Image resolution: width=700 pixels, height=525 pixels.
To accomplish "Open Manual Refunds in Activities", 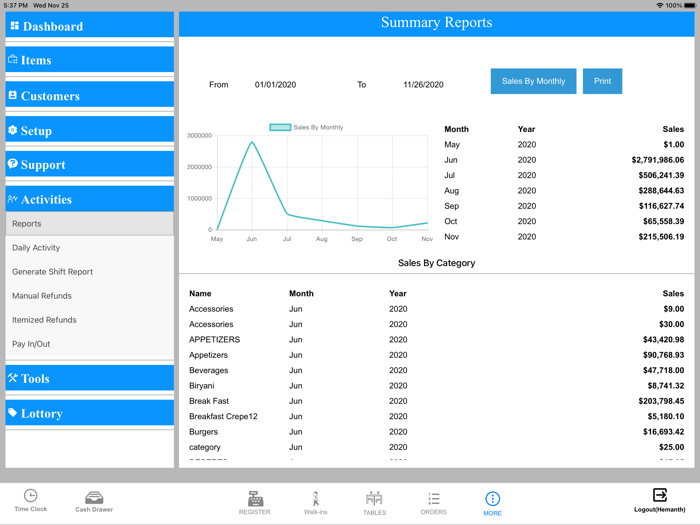I will pyautogui.click(x=42, y=296).
